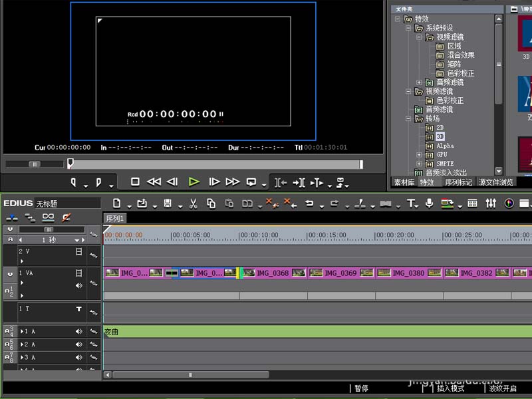
Task: Expand the GPU transitions folder
Action: pos(419,155)
